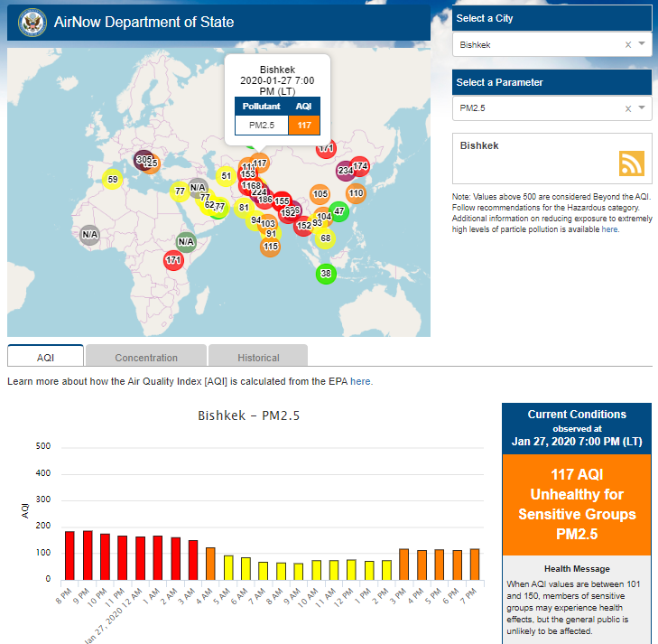The width and height of the screenshot is (658, 644).
Task: Select the green 38 map marker
Action: pyautogui.click(x=326, y=274)
